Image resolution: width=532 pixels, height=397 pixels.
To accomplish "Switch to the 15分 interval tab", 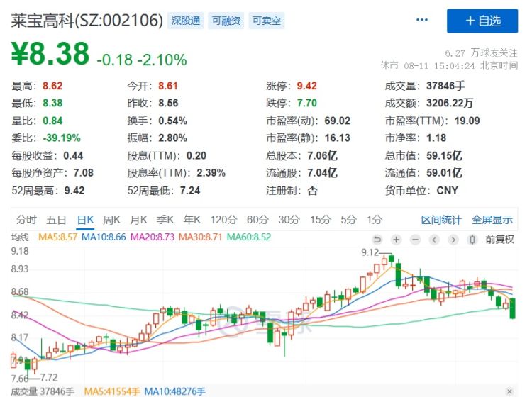I will click(x=320, y=220).
